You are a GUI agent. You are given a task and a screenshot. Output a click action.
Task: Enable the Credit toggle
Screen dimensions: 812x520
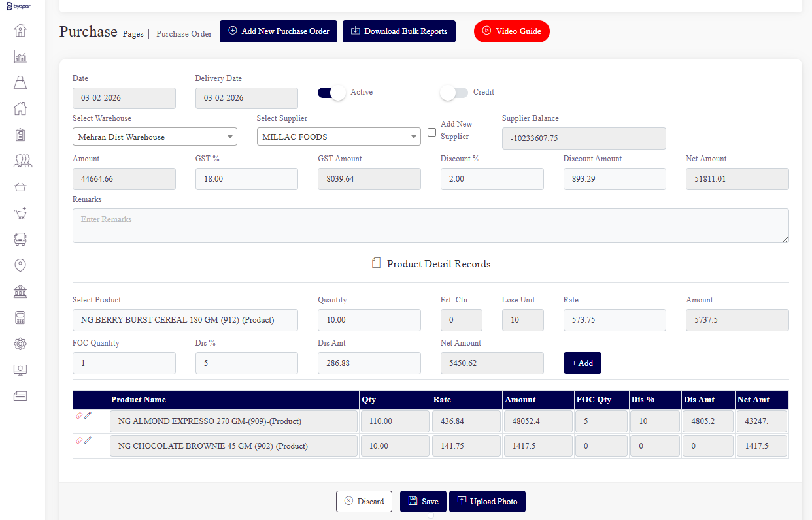pos(454,93)
